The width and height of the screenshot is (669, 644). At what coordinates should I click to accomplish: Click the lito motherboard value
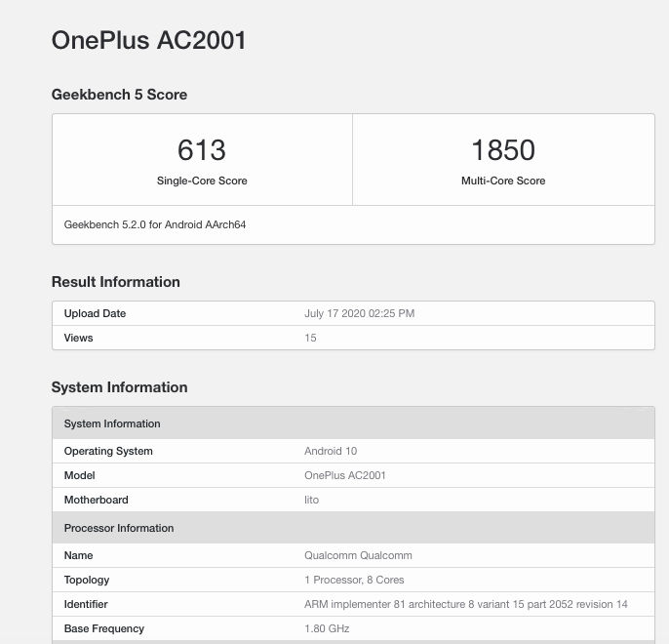[312, 500]
